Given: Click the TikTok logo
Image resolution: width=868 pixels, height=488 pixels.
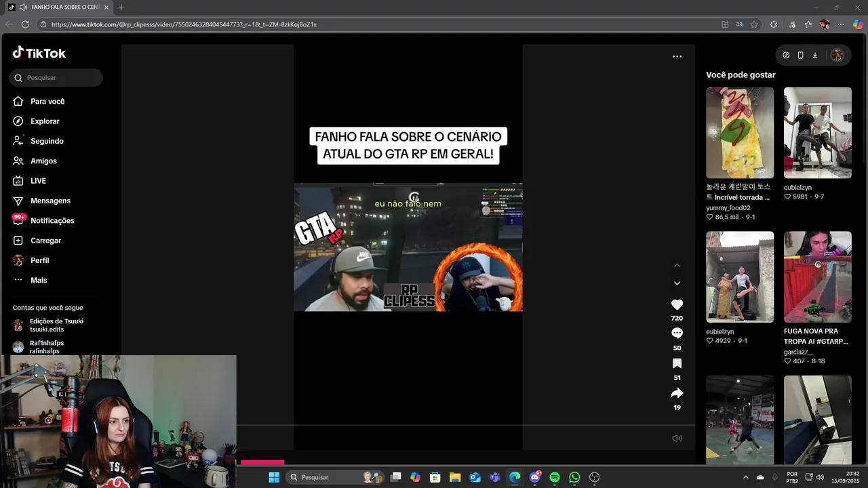Looking at the screenshot, I should 39,53.
